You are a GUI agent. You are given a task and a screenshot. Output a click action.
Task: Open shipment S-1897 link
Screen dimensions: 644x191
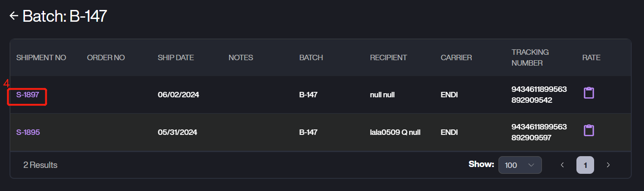point(28,95)
